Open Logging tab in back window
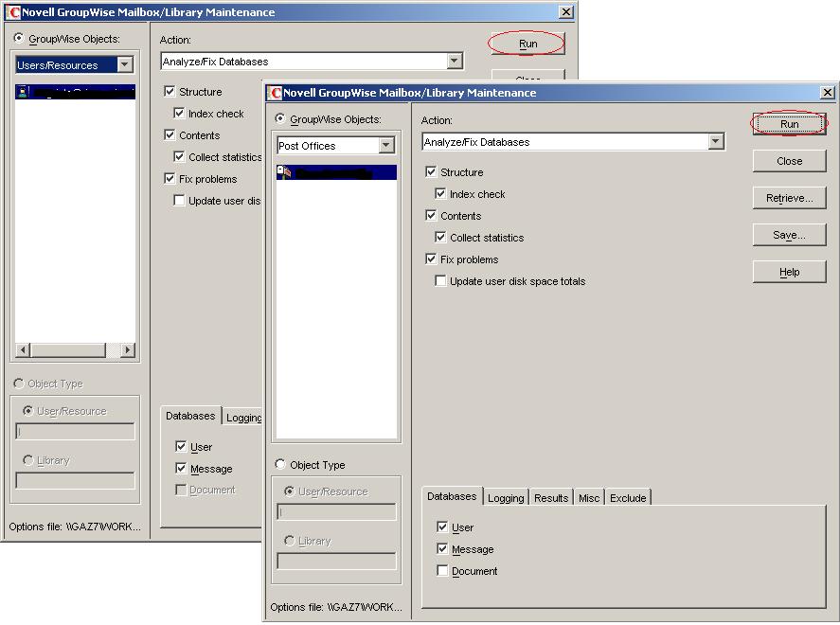The image size is (840, 625). pos(242,418)
